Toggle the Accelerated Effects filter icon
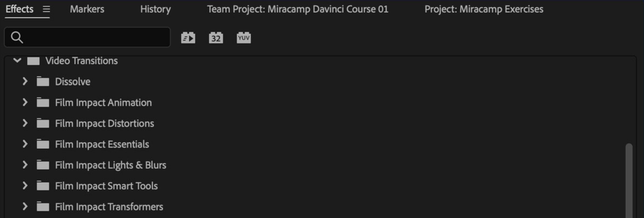The image size is (644, 218). pos(188,38)
